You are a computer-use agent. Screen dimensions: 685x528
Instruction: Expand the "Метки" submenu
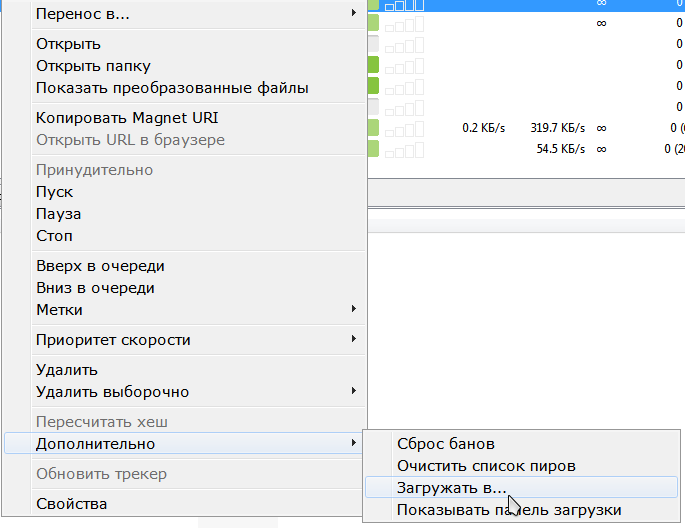(x=59, y=310)
